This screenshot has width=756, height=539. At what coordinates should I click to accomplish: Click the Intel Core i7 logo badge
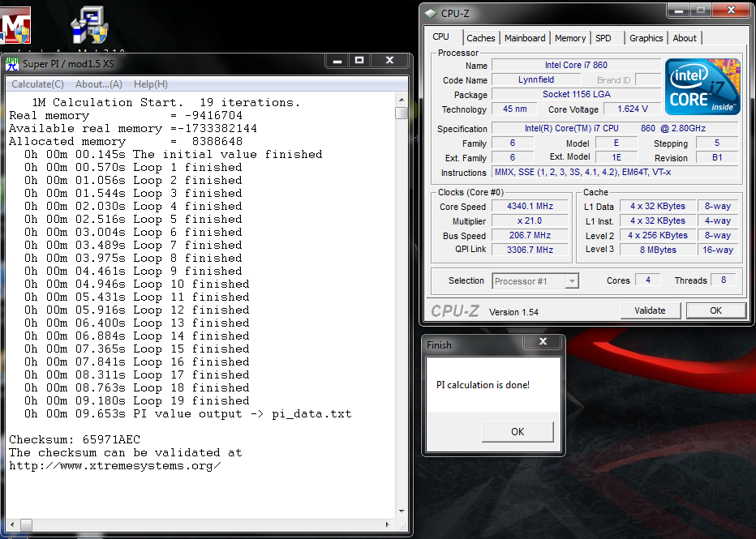click(702, 87)
